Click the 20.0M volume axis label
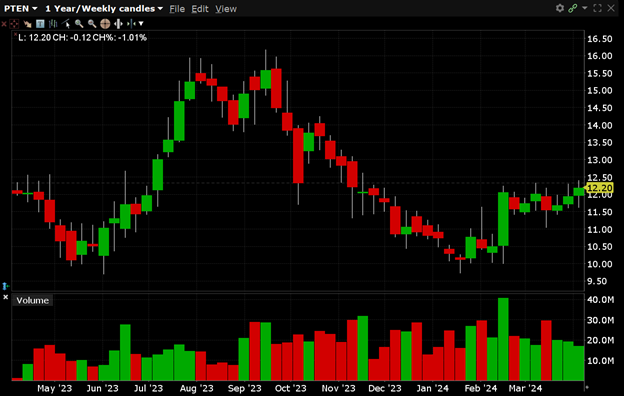624x396 pixels. tap(601, 340)
